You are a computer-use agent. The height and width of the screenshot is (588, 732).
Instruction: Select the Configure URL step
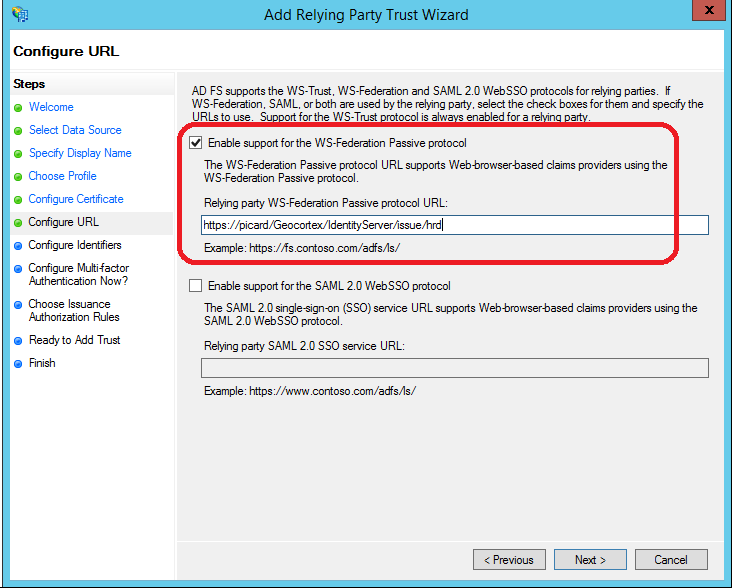tap(63, 222)
